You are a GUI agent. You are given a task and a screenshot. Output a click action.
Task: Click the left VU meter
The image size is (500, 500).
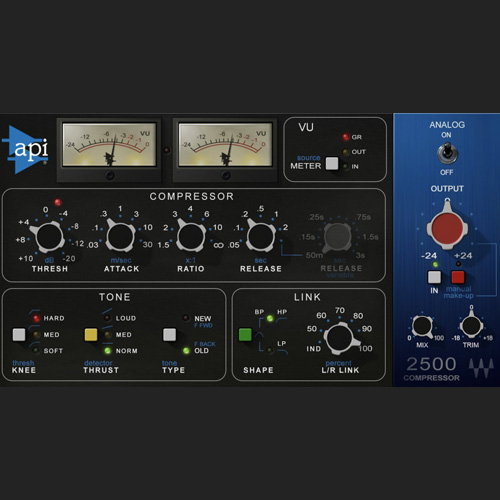tap(109, 145)
